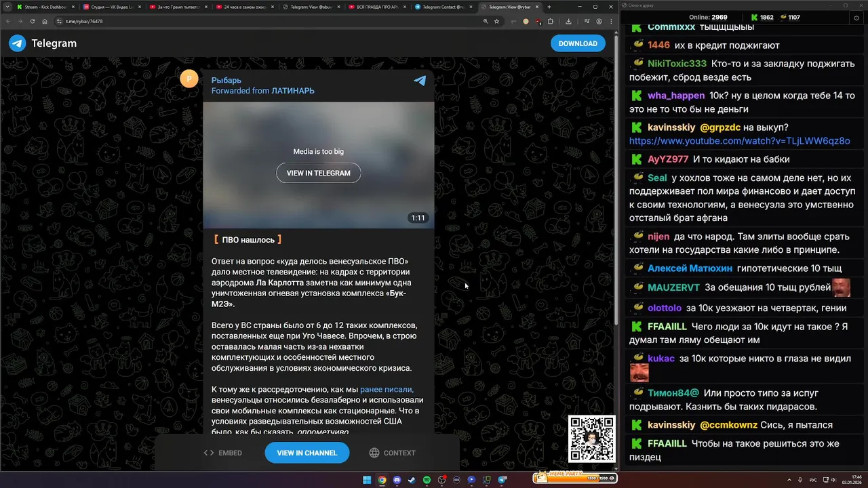
Task: Open browser downloads icon
Action: click(x=568, y=21)
